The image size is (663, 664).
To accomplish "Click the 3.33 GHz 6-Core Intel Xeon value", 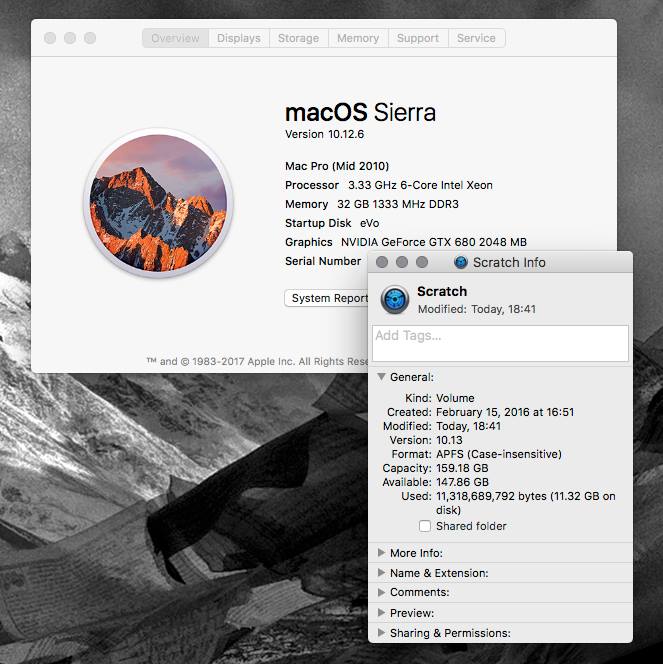I will pos(420,185).
